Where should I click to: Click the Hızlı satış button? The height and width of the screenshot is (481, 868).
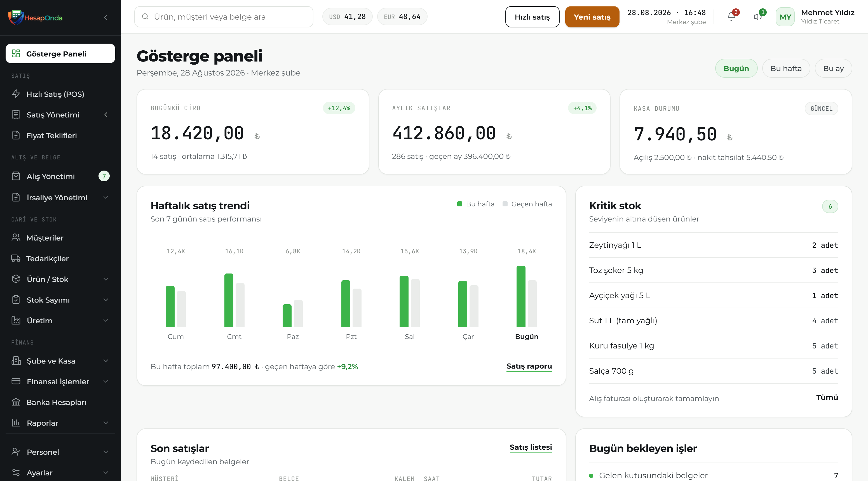tap(532, 17)
